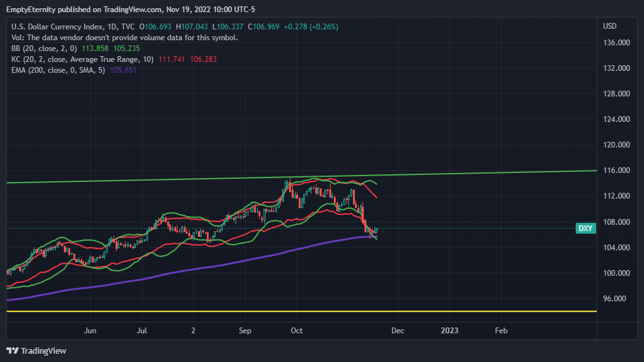
Task: Click the +0.278 (+0.26%) change value
Action: pyautogui.click(x=311, y=27)
